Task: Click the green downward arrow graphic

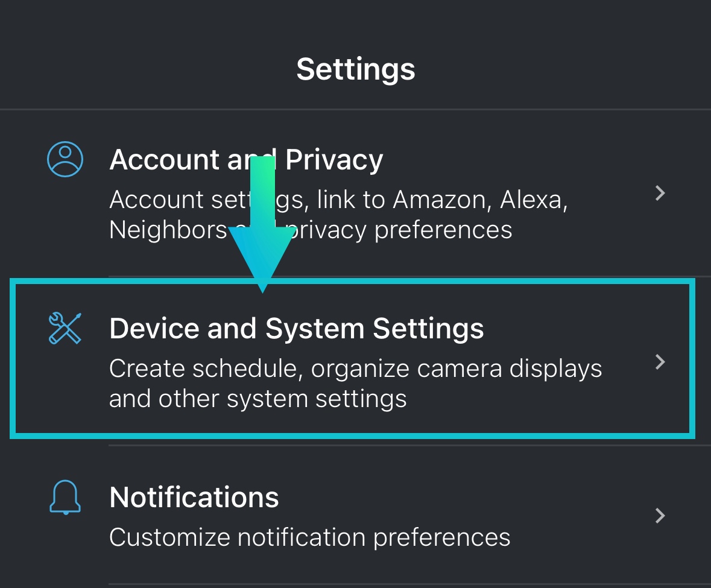Action: [263, 229]
